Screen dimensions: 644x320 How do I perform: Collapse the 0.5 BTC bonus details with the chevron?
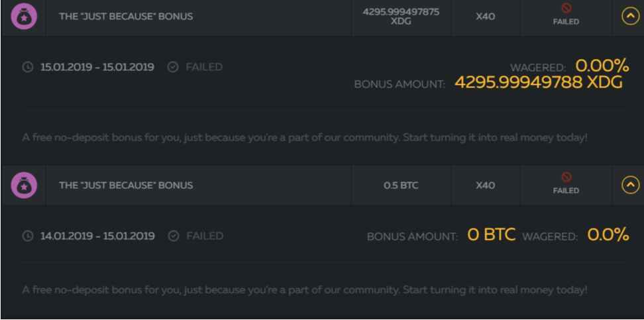point(631,186)
